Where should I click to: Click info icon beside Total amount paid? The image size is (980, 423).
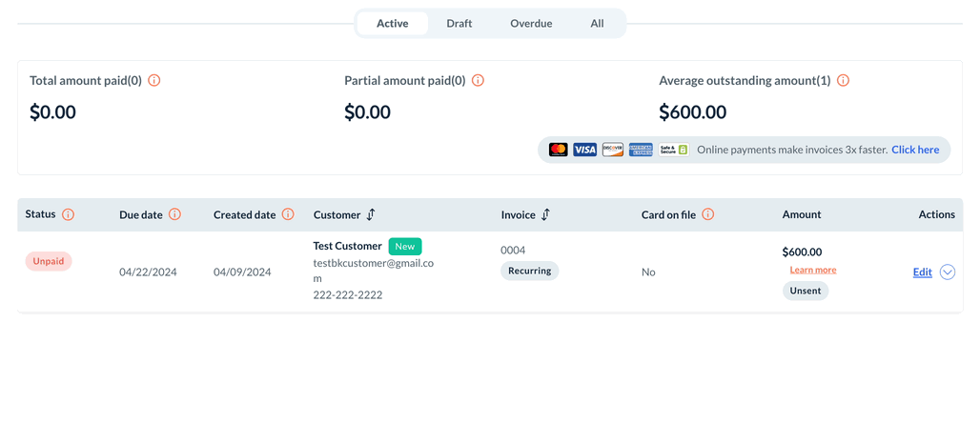154,81
